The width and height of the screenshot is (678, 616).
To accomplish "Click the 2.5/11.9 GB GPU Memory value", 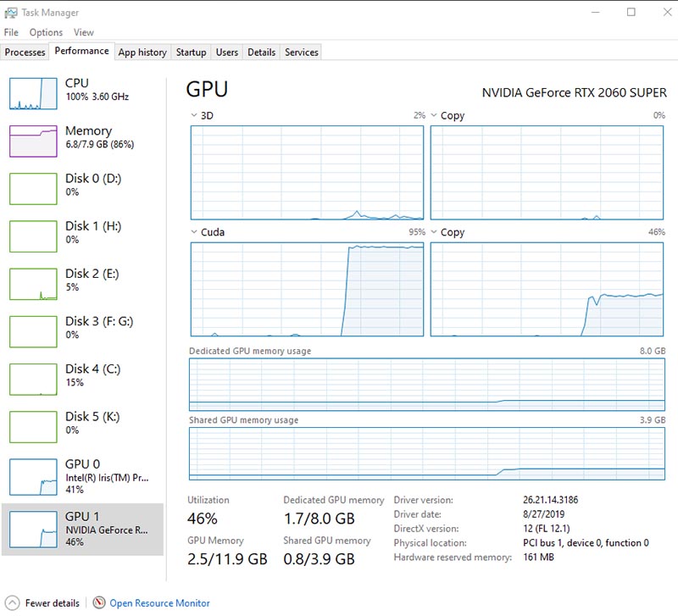I will point(227,559).
